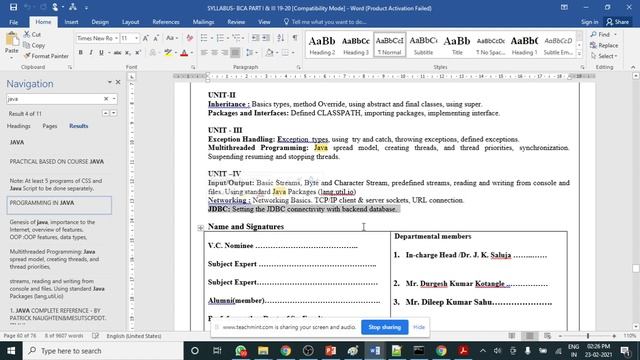Switch to the Review tab
Screen dimensions: 640x360
(236, 22)
